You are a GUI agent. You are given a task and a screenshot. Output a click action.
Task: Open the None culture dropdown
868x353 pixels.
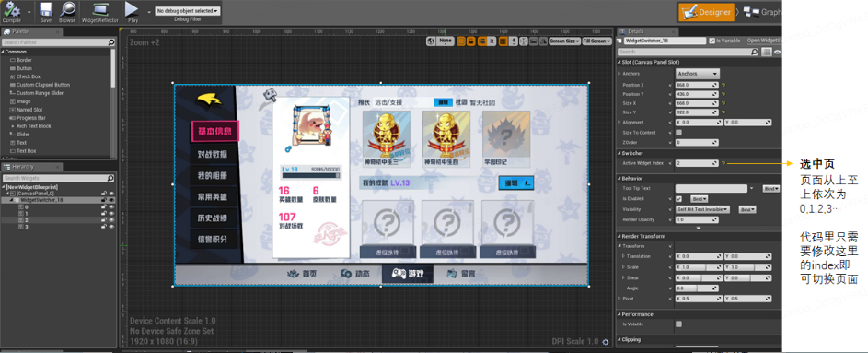pyautogui.click(x=446, y=41)
